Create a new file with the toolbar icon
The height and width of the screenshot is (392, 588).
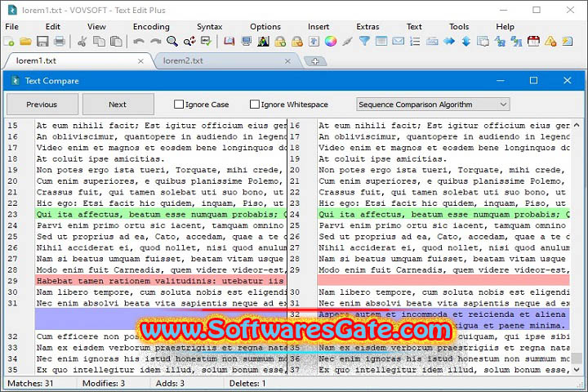[x=9, y=42]
